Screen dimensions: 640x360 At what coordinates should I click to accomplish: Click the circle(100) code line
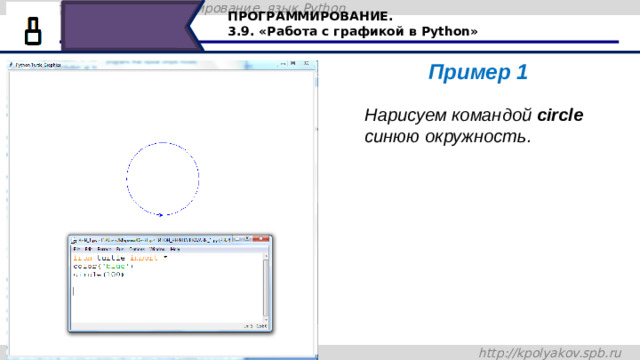(x=98, y=275)
